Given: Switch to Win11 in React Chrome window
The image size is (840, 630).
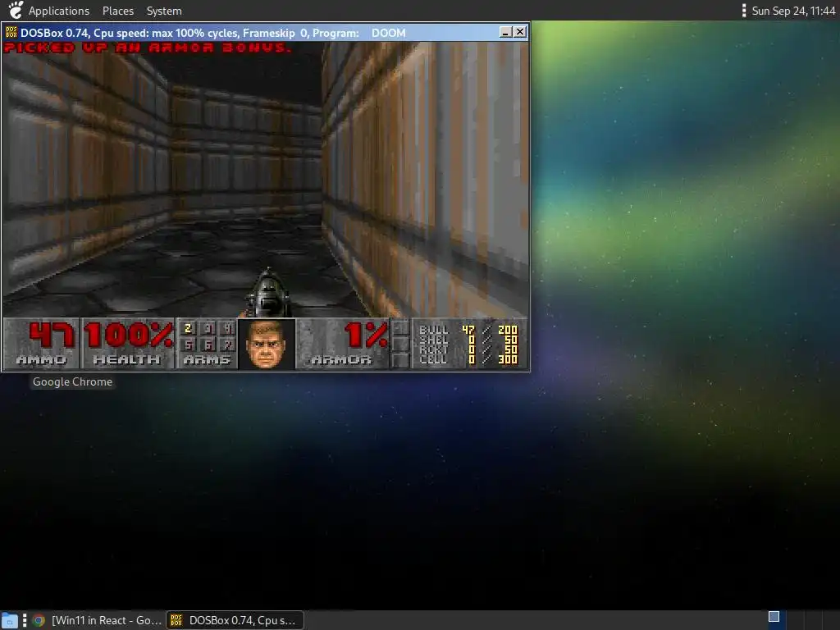Looking at the screenshot, I should coord(97,620).
